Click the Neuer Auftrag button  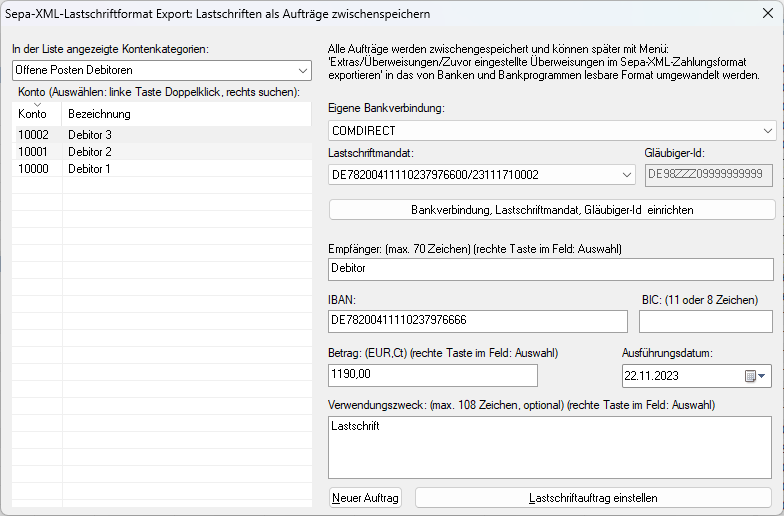366,498
